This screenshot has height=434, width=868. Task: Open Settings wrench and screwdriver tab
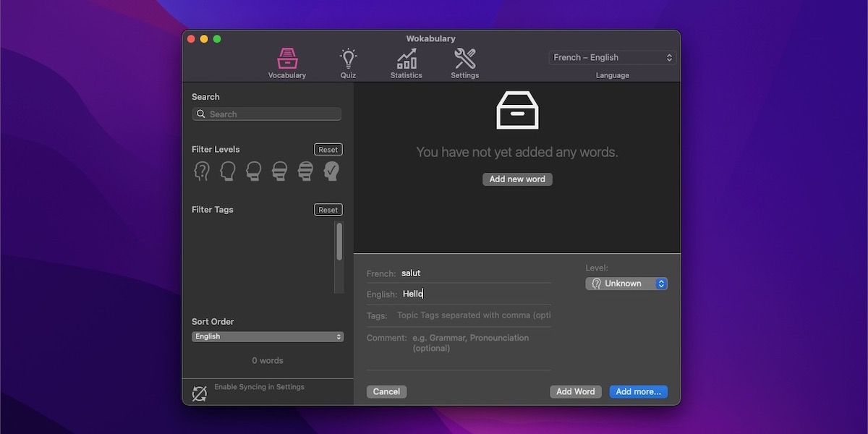click(464, 64)
